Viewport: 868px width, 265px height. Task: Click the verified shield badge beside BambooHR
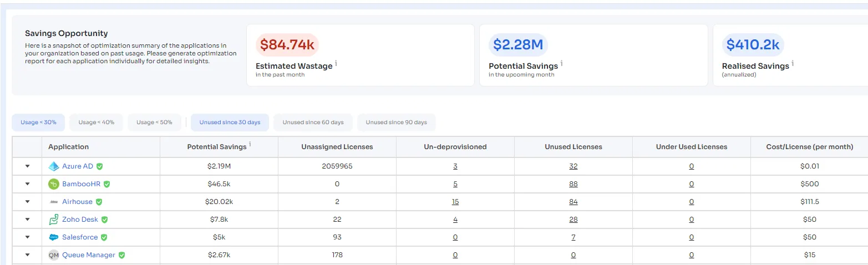(x=107, y=184)
